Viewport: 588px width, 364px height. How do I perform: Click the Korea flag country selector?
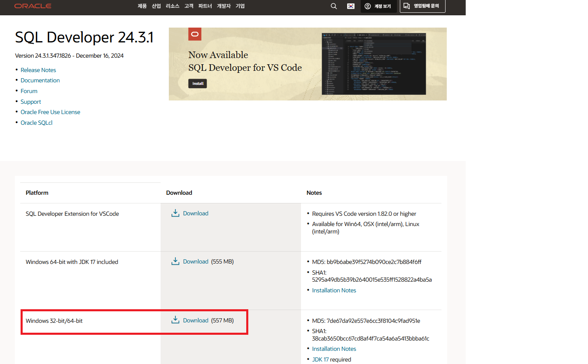pyautogui.click(x=351, y=6)
